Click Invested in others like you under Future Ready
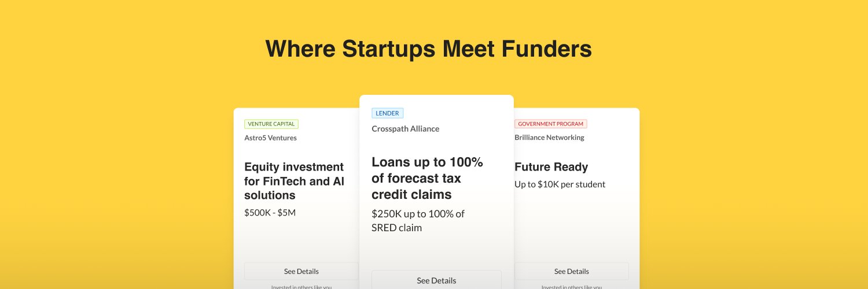868x289 pixels. click(571, 286)
